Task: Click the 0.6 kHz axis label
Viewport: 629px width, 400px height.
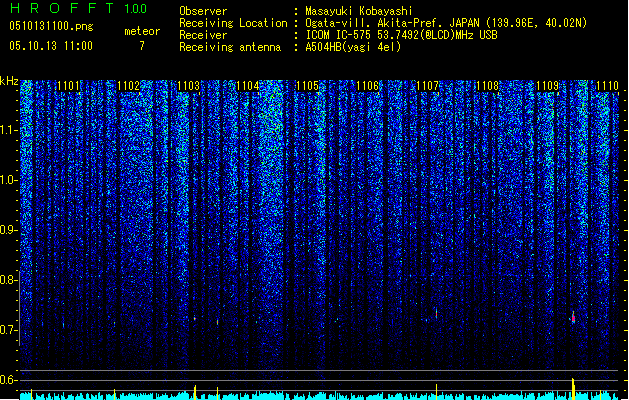Action: 9,380
